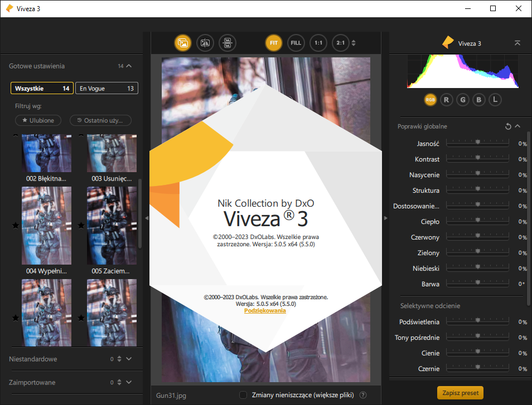Enable Zmiany nieniszczące checkbox
This screenshot has height=405, width=532.
[243, 395]
